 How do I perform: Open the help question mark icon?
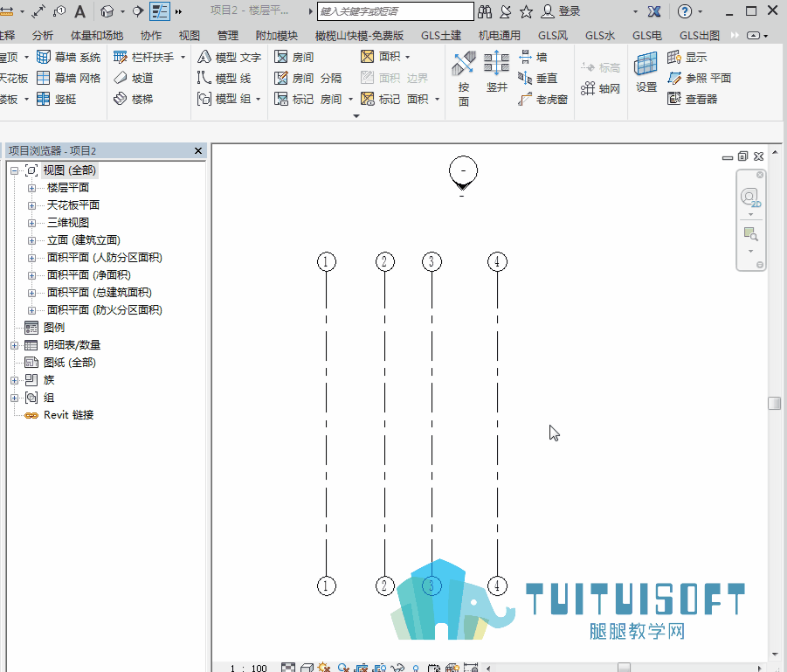(x=684, y=11)
